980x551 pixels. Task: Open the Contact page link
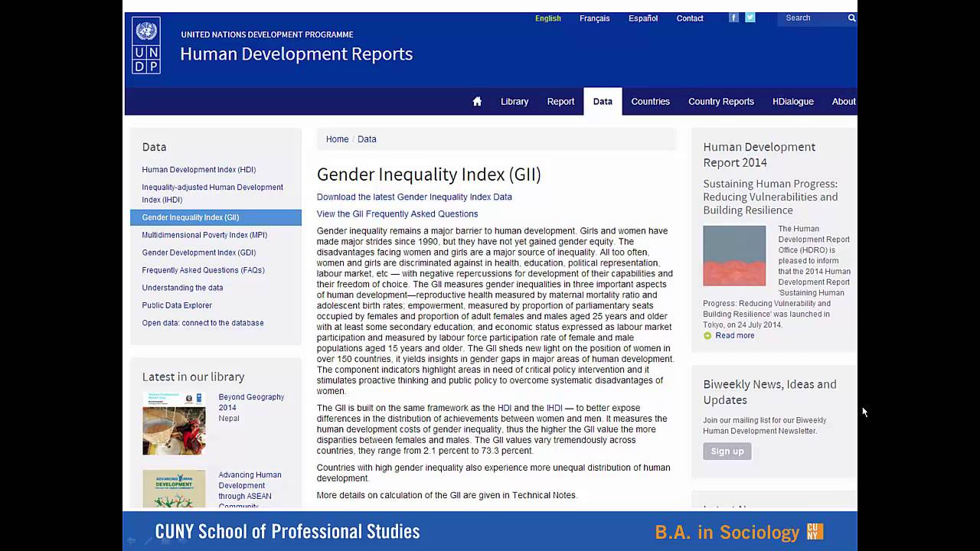point(690,18)
